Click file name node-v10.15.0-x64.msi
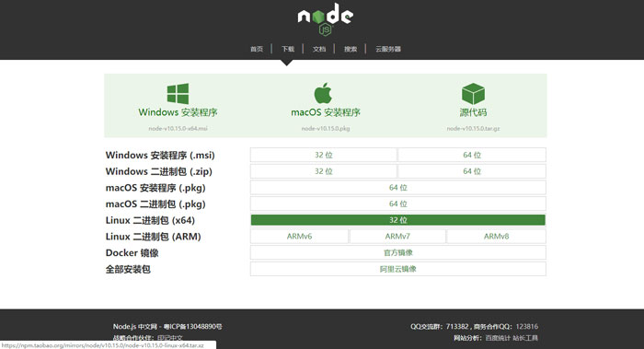The height and width of the screenshot is (349, 644). [x=178, y=129]
